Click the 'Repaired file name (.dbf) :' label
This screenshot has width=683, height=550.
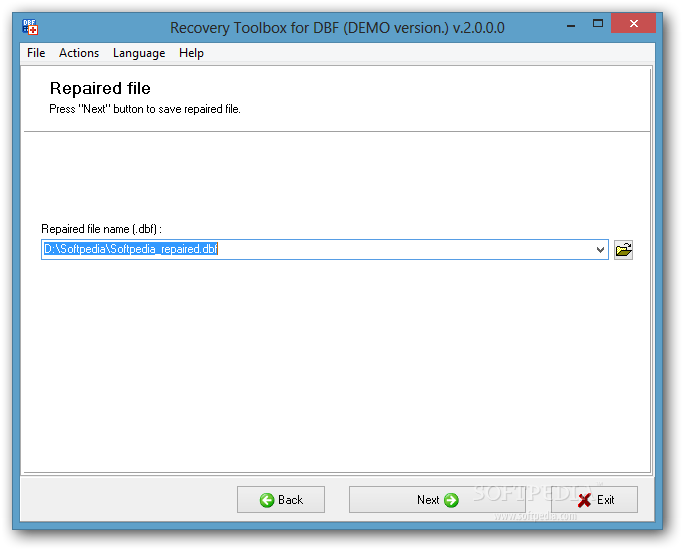click(101, 229)
